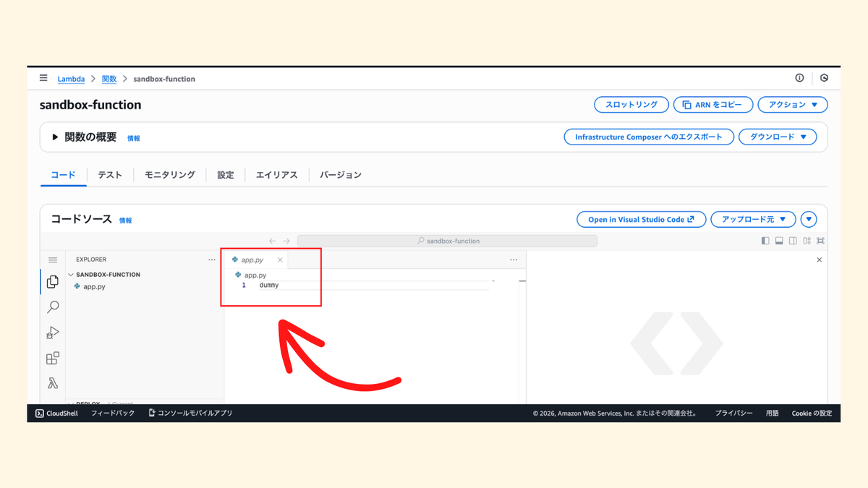868x488 pixels.
Task: Open editor tab more actions ellipsis
Action: (x=514, y=260)
